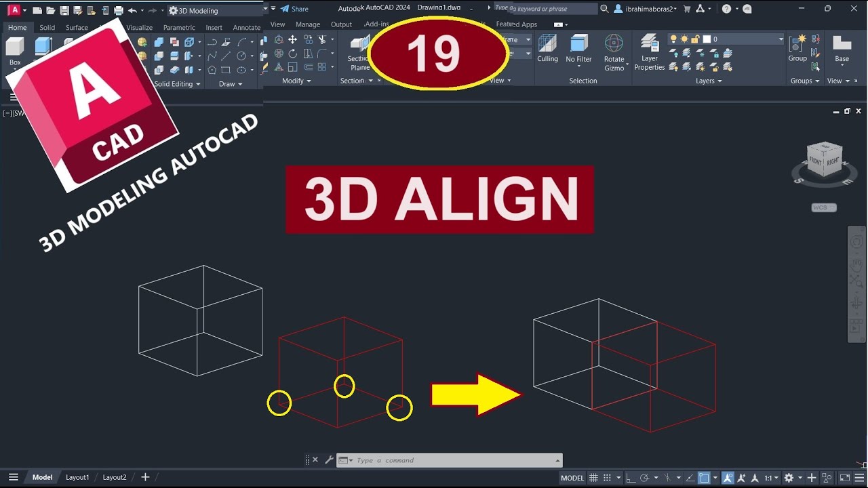Open the Home ribbon tab
This screenshot has width=868, height=488.
[17, 28]
